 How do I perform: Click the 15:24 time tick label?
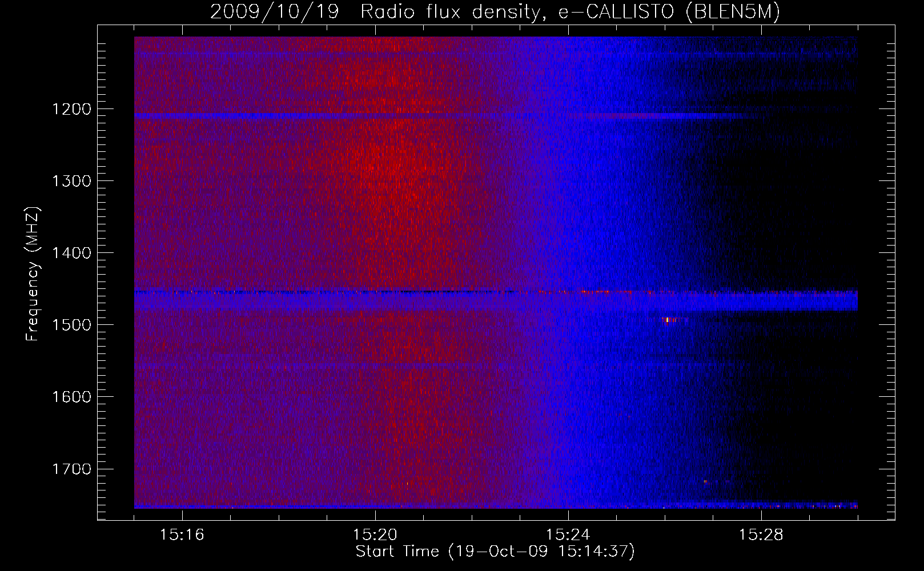click(568, 534)
